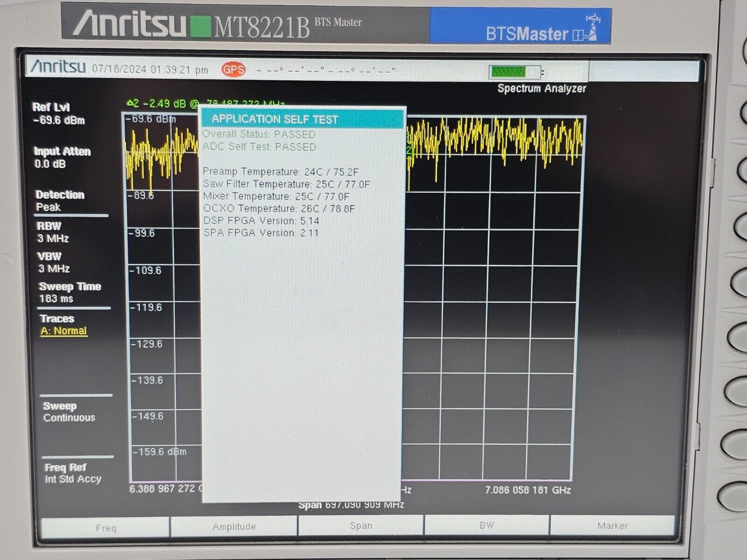Click the 'DSP FPGA Version: 5.14' line

(x=261, y=221)
